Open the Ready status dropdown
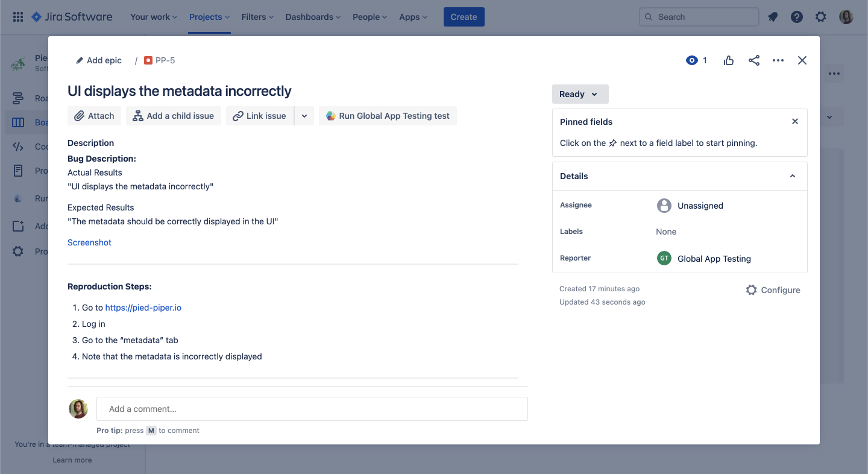This screenshot has width=868, height=474. tap(580, 94)
